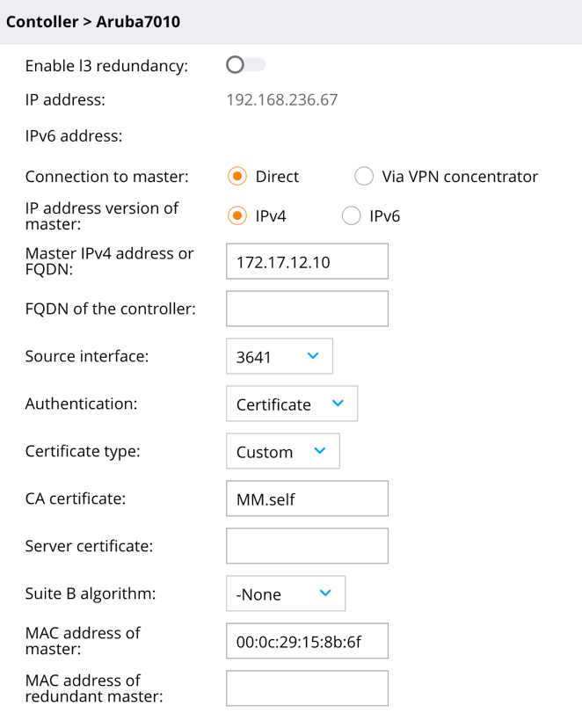Open the Suite B algorithm dropdown
The height and width of the screenshot is (728, 582).
click(x=286, y=593)
